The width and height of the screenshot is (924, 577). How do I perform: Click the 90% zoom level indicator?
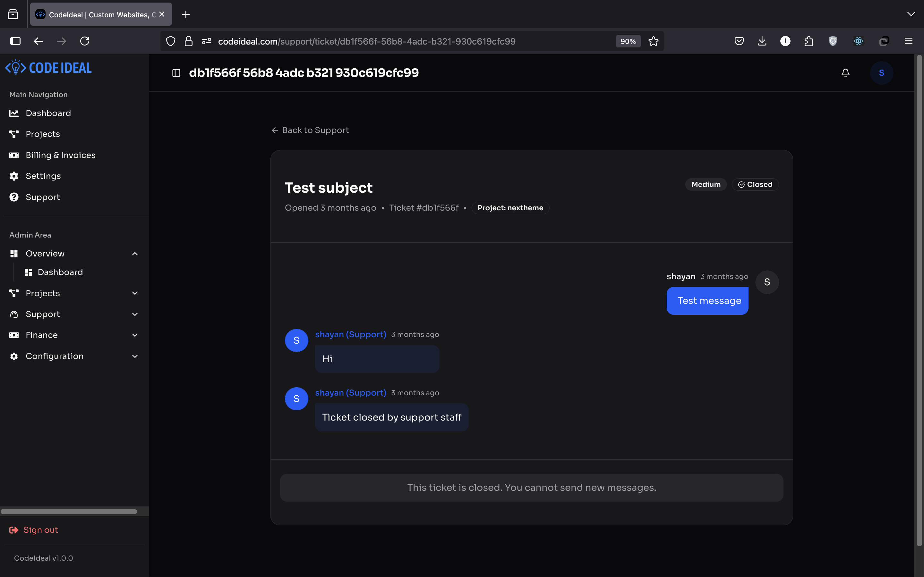(x=628, y=41)
